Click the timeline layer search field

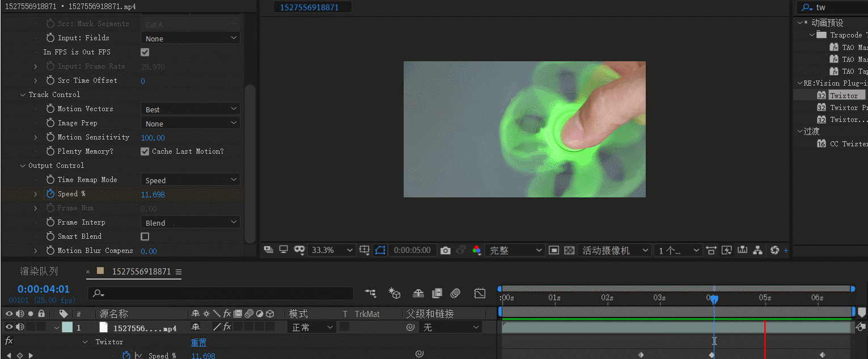coord(221,293)
